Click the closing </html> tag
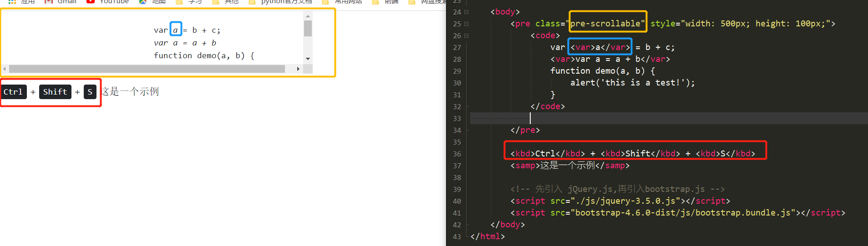 (x=487, y=236)
